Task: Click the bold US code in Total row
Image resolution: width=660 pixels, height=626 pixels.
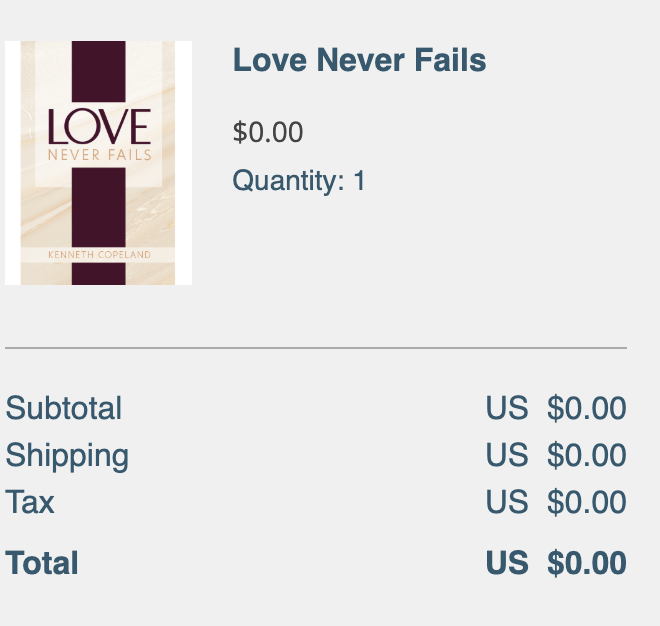Action: coord(506,563)
